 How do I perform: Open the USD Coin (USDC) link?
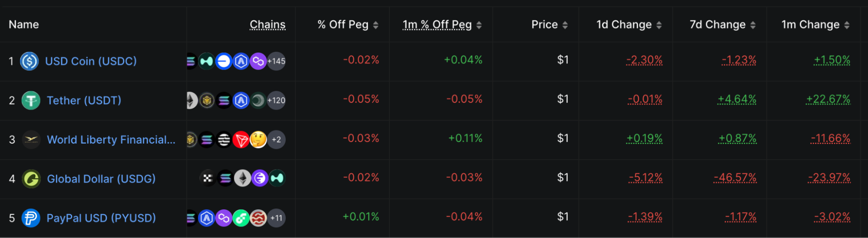[91, 61]
